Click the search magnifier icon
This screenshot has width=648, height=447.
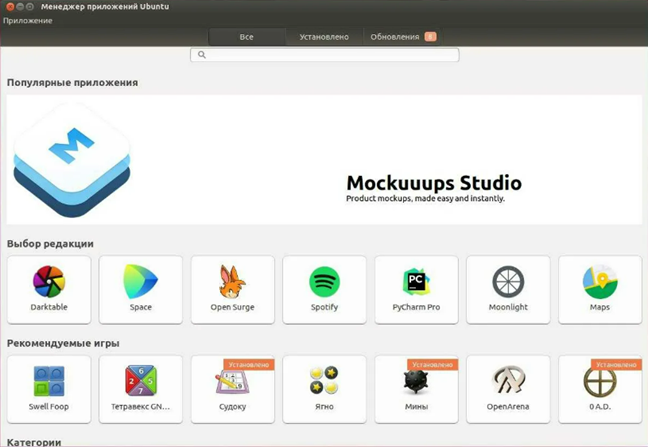[202, 55]
